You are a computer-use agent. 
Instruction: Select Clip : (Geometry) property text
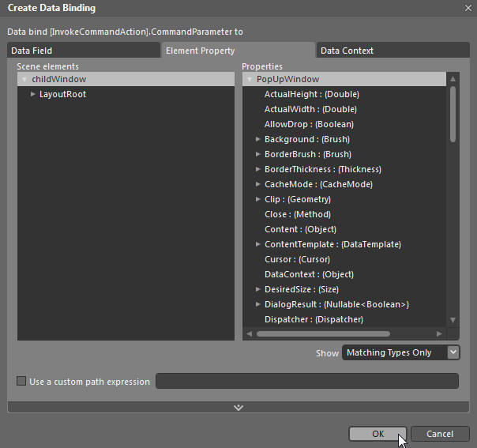(298, 199)
